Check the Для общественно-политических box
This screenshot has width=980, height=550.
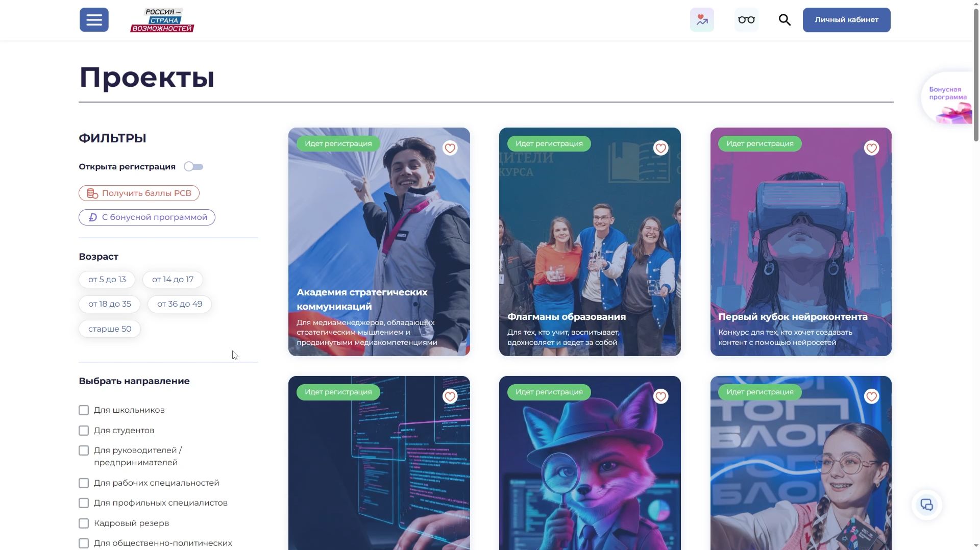(84, 543)
